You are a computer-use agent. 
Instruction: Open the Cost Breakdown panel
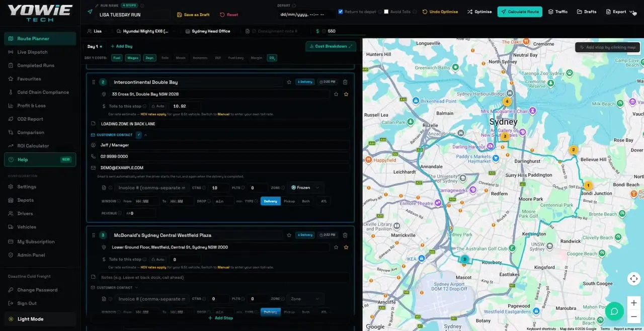tap(331, 46)
